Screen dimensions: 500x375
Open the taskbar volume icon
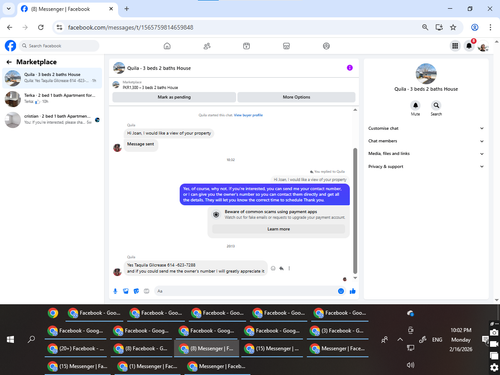410,365
